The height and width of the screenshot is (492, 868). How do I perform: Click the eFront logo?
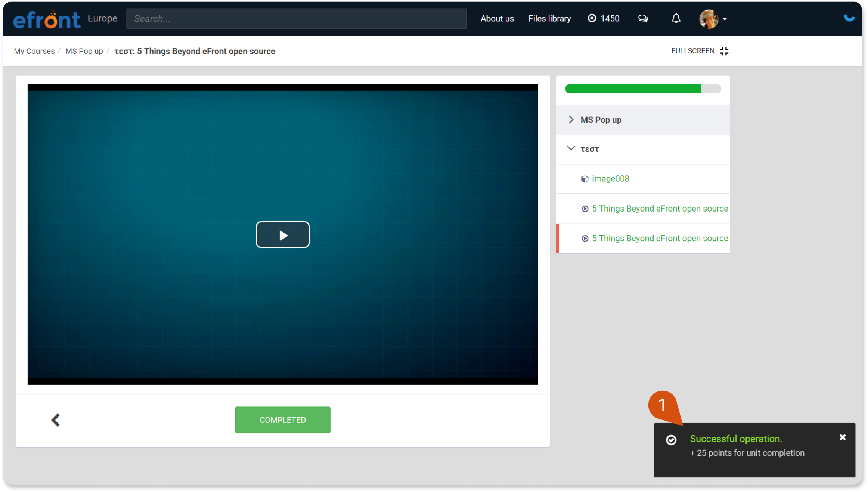[47, 19]
